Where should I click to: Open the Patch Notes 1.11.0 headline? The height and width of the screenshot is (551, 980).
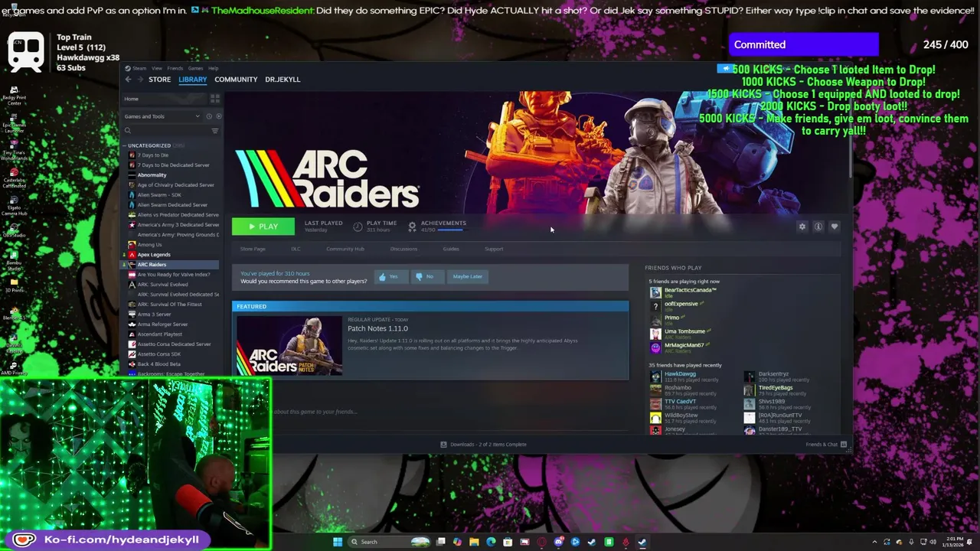point(377,328)
